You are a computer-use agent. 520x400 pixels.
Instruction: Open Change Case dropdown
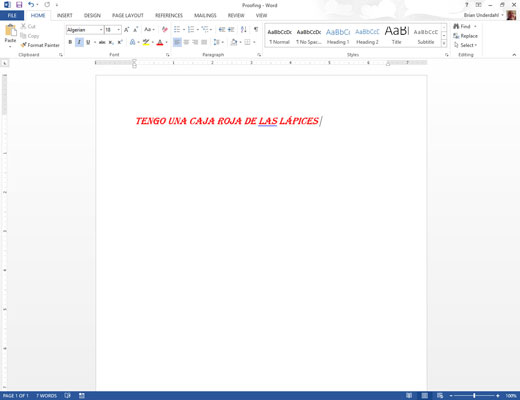(x=149, y=30)
